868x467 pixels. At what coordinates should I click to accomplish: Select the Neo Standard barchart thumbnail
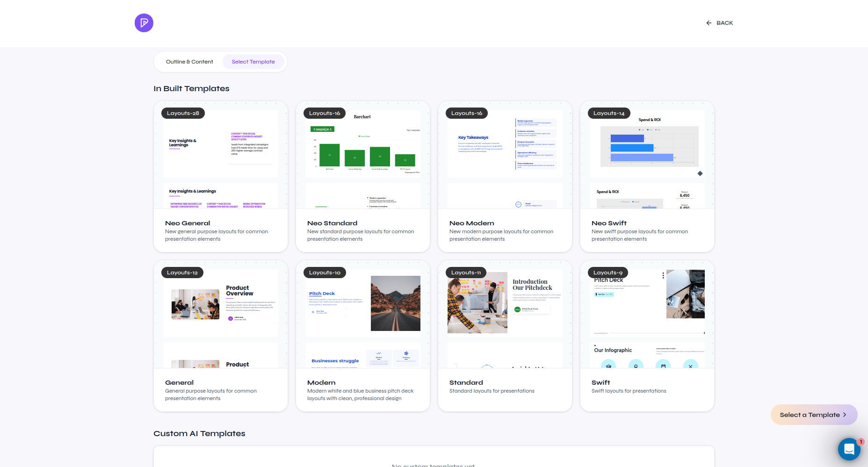click(363, 144)
